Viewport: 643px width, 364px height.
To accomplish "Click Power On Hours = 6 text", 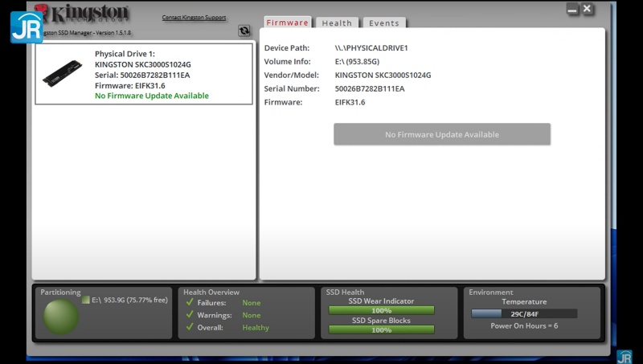I will tap(524, 326).
